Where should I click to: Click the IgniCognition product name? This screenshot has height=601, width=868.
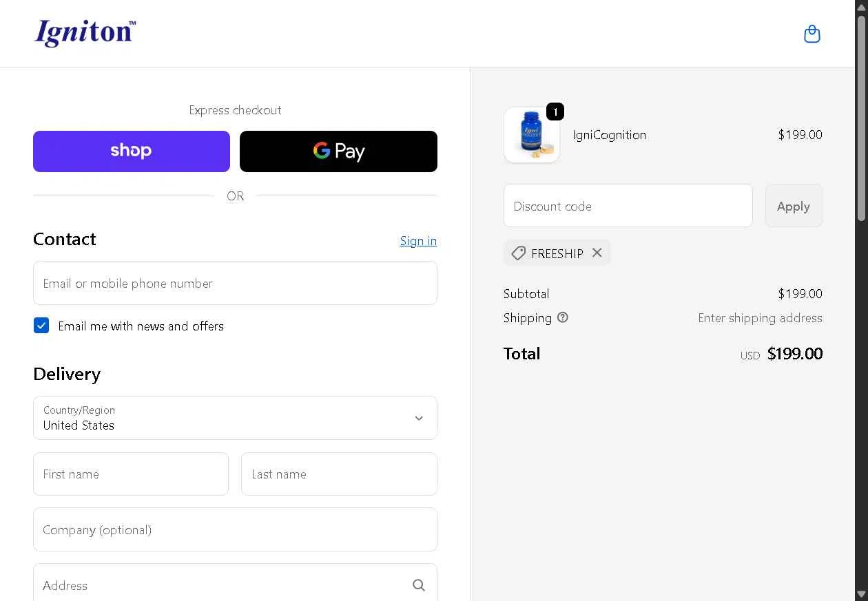point(610,135)
